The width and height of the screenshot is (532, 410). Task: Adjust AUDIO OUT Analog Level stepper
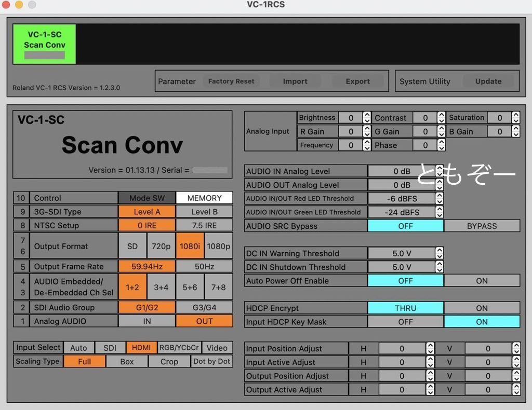click(440, 185)
